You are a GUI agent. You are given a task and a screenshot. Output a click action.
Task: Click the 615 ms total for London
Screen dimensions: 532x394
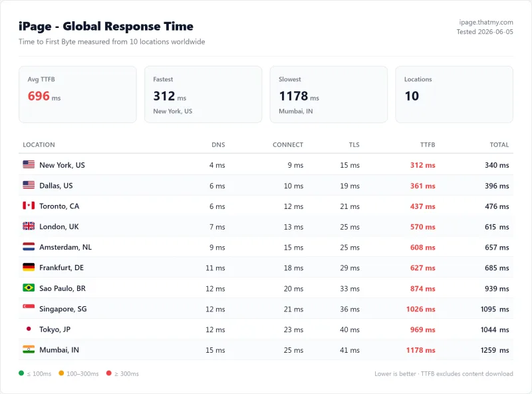[497, 227]
